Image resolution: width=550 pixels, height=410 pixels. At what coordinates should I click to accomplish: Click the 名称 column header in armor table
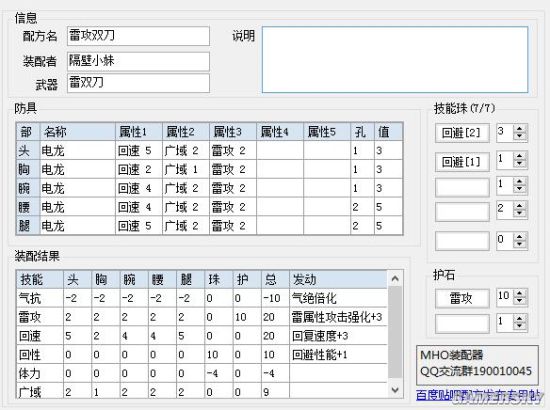tap(78, 132)
